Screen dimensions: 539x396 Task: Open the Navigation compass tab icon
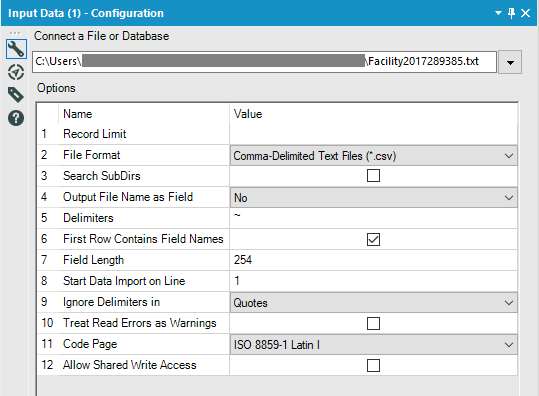pos(16,72)
